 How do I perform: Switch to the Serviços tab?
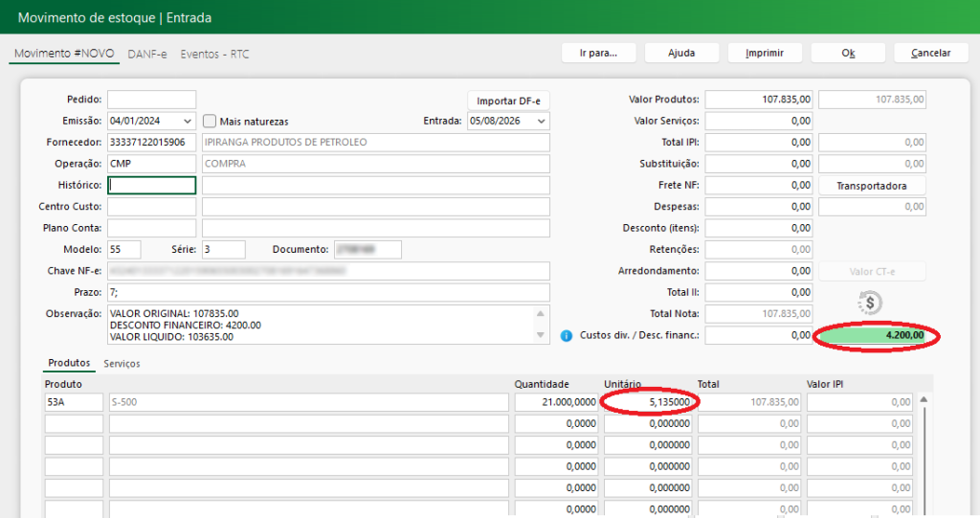pyautogui.click(x=122, y=364)
